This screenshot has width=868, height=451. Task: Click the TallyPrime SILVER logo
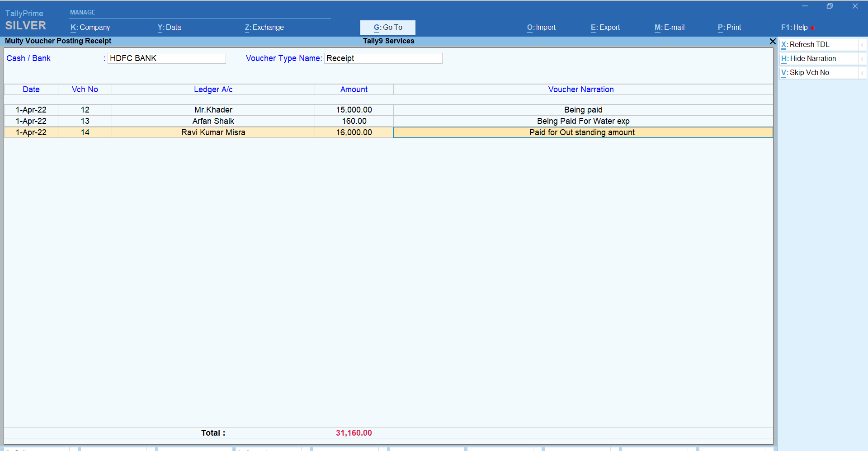[x=26, y=20]
